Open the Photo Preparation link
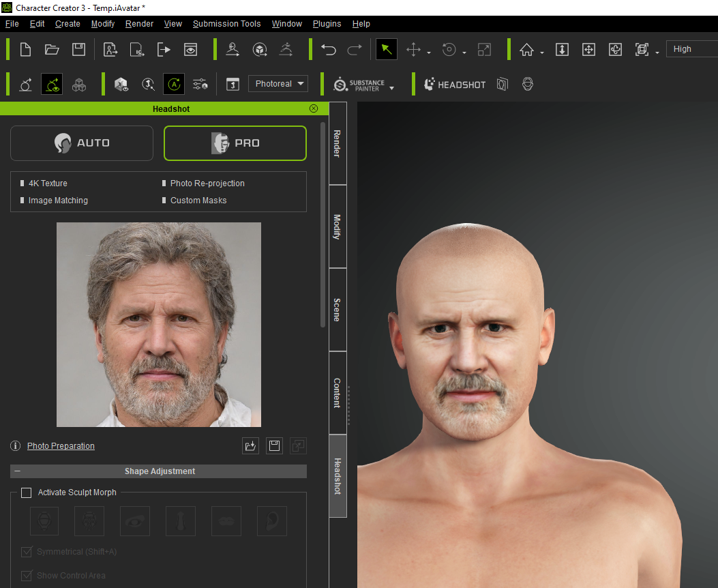 click(61, 446)
